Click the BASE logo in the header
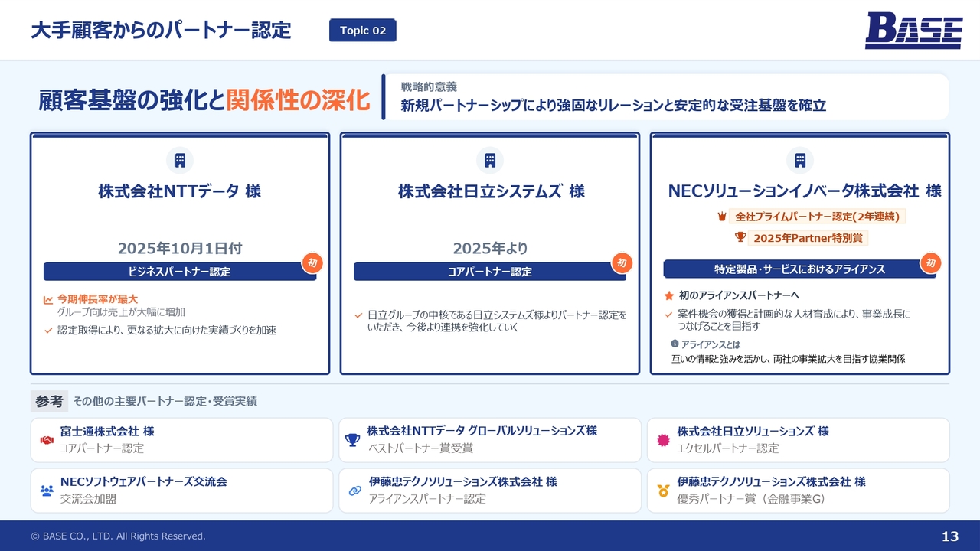This screenshot has height=551, width=980. 913,31
